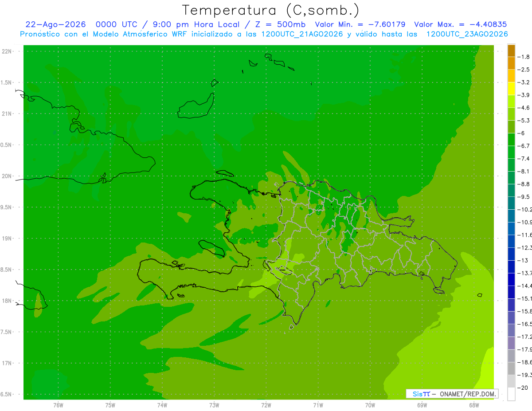Click the 'SisTT - ONAMET/REP.DOM.' credit label

[x=452, y=394]
